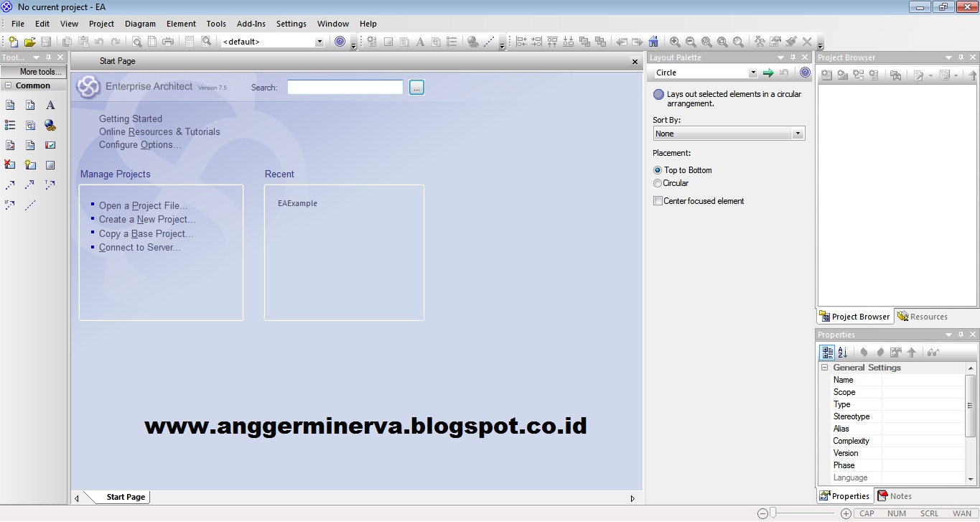Open a new project with the New Project toolbar icon

13,42
